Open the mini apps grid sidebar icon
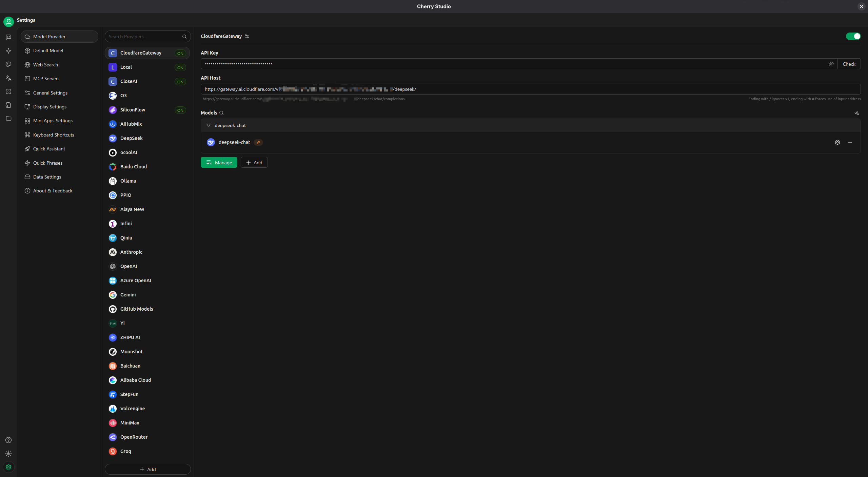 [x=8, y=91]
